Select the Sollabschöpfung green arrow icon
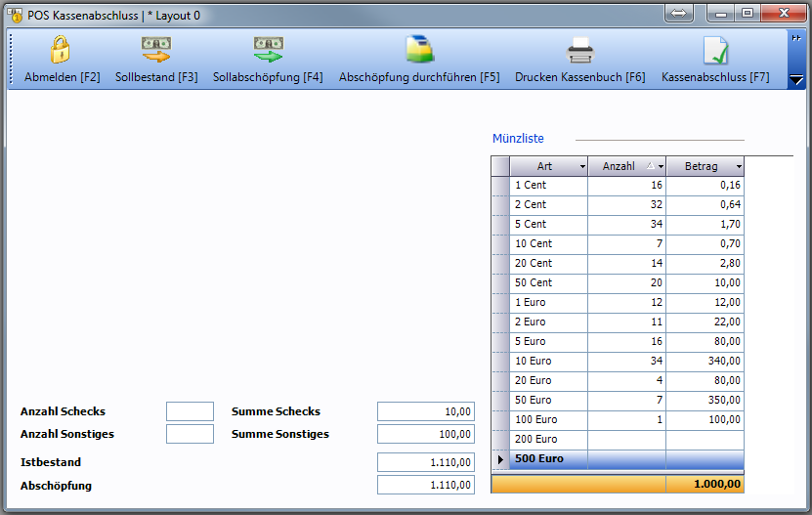Viewport: 812px width, 515px height. [268, 50]
